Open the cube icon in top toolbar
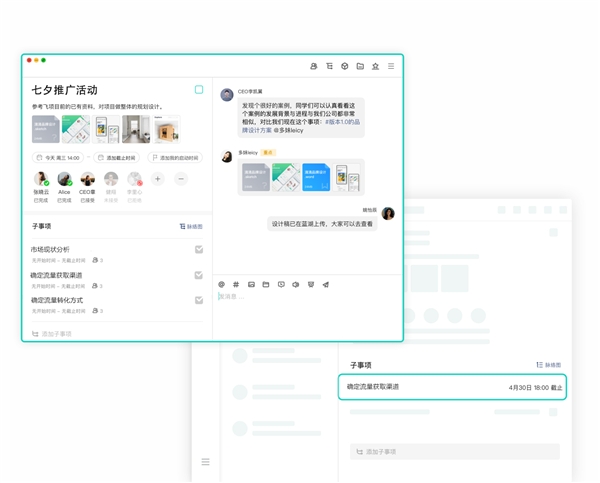The width and height of the screenshot is (600, 483). pyautogui.click(x=344, y=66)
